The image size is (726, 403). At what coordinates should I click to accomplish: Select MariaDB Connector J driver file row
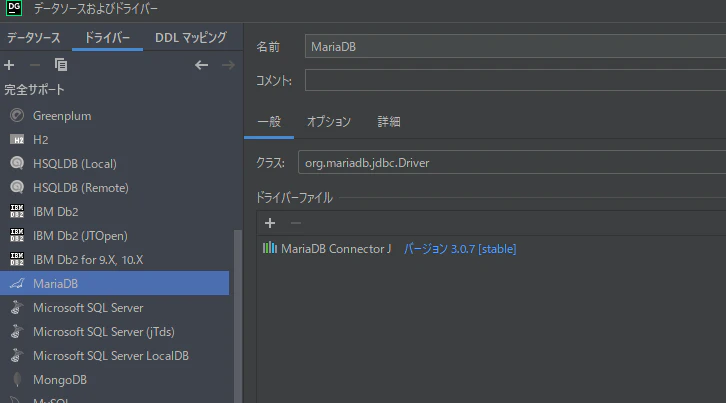click(x=491, y=249)
